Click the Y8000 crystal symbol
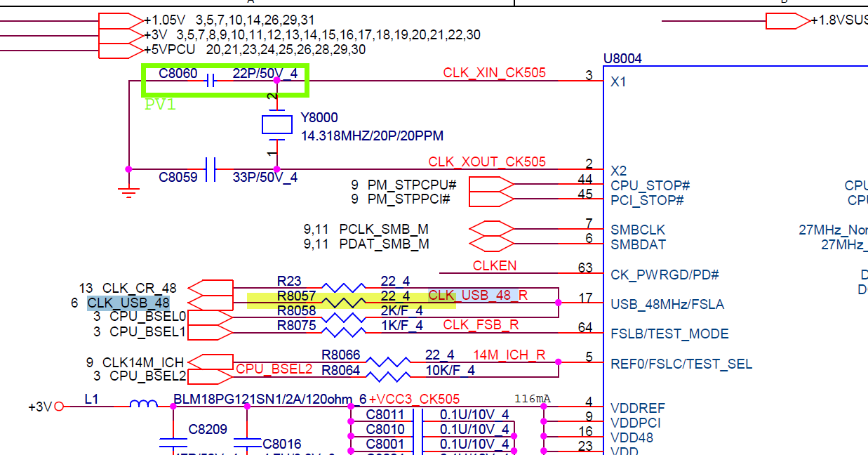 pos(276,125)
